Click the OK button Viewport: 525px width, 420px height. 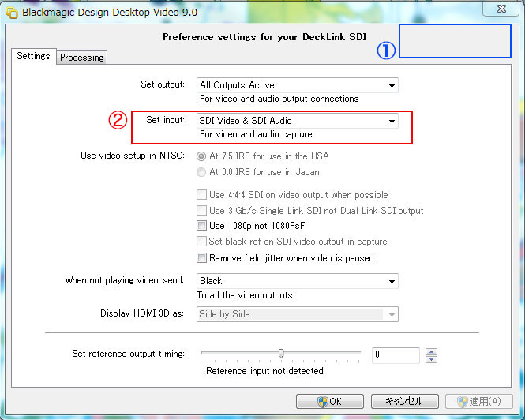330,401
